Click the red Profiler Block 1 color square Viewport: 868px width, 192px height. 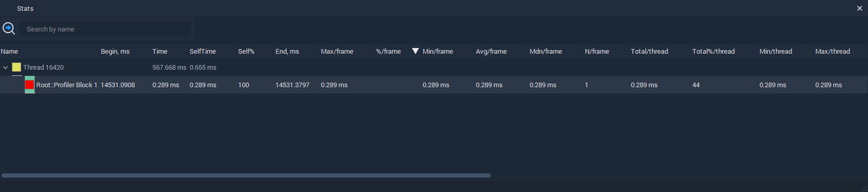(29, 85)
